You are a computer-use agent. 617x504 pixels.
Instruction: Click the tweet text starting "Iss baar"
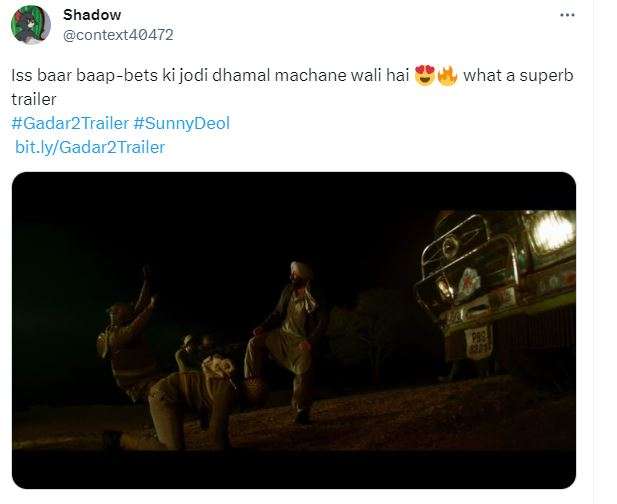click(x=292, y=87)
